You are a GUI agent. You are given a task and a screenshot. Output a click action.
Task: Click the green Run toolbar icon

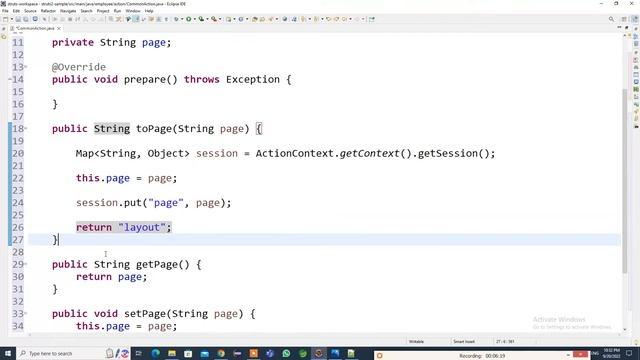[189, 19]
